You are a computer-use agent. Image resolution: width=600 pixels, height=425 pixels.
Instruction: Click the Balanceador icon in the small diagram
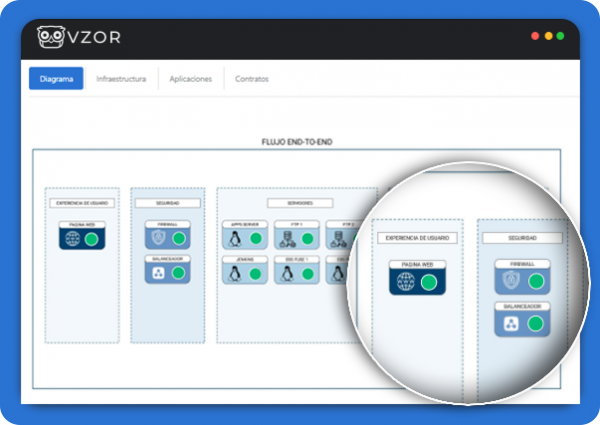[x=157, y=272]
